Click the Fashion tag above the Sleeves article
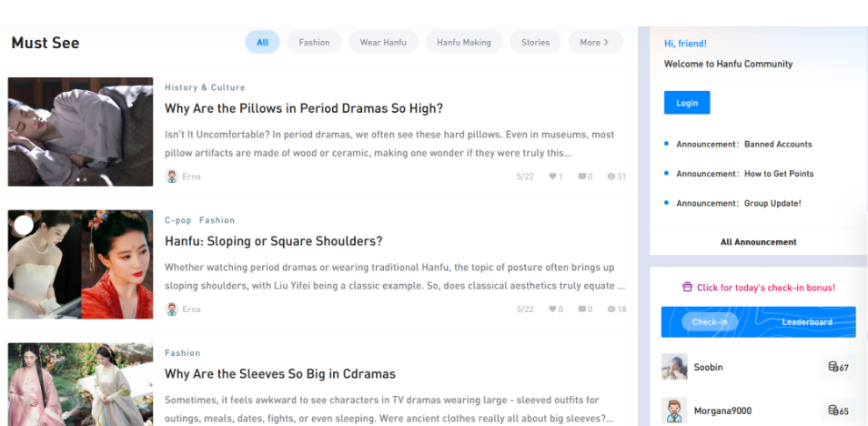This screenshot has height=426, width=868. pyautogui.click(x=182, y=353)
